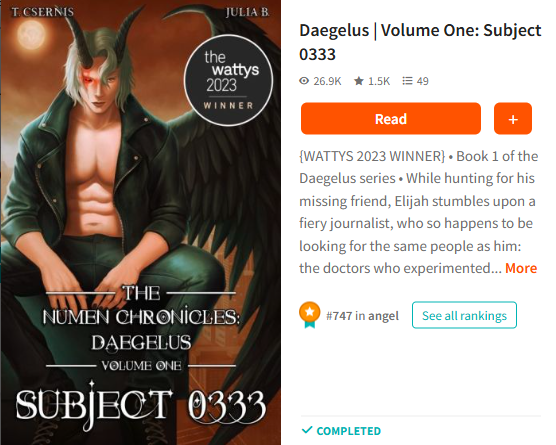
Task: Click the COMPLETED status label
Action: coord(349,431)
